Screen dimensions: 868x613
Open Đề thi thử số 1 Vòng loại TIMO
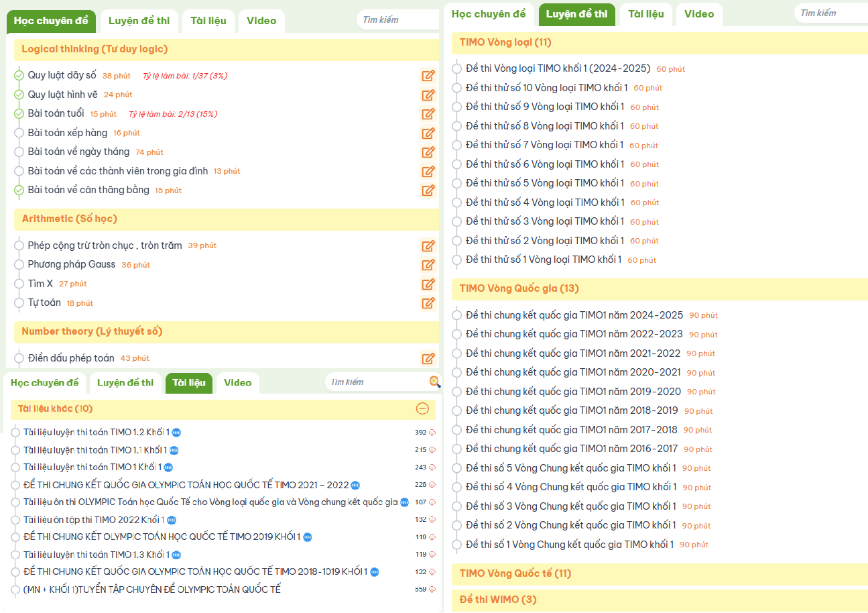click(544, 260)
